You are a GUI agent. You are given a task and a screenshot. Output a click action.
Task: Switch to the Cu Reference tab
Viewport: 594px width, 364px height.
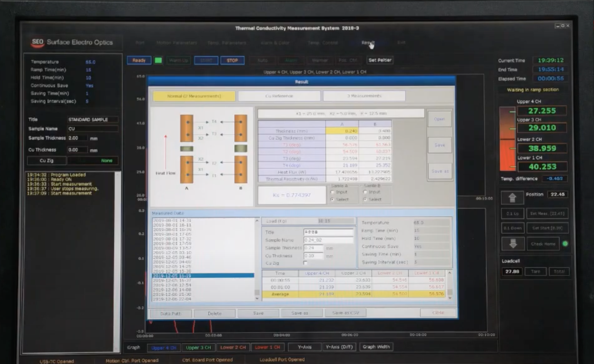click(x=279, y=96)
